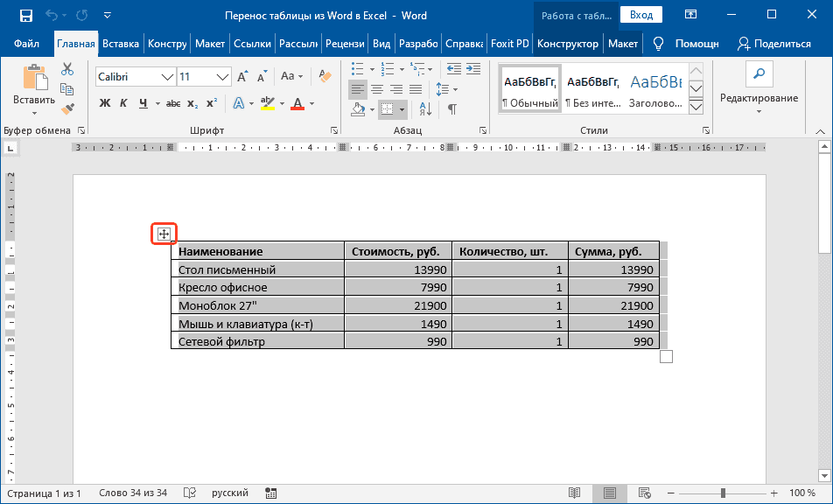Open the Calibri font name dropdown
This screenshot has width=833, height=504.
167,77
